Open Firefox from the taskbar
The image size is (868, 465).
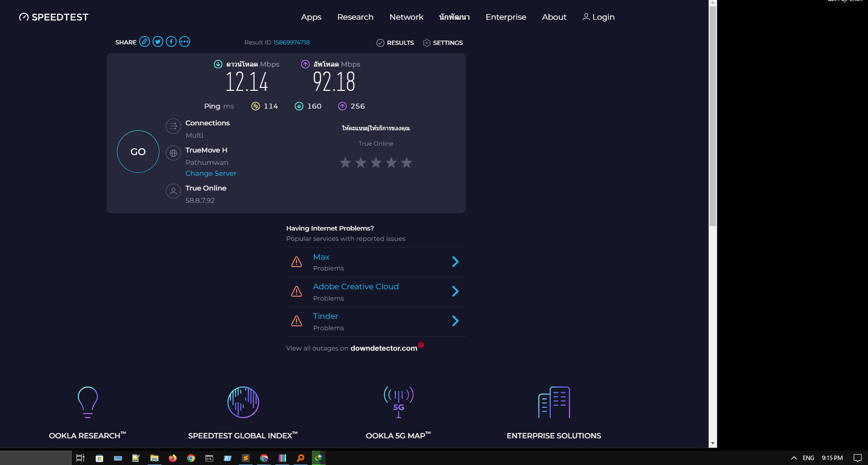[x=172, y=458]
